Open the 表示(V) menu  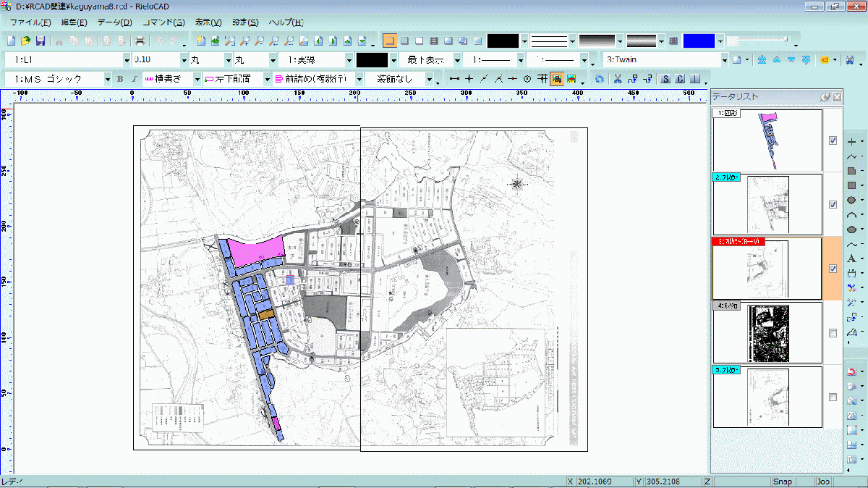click(208, 22)
